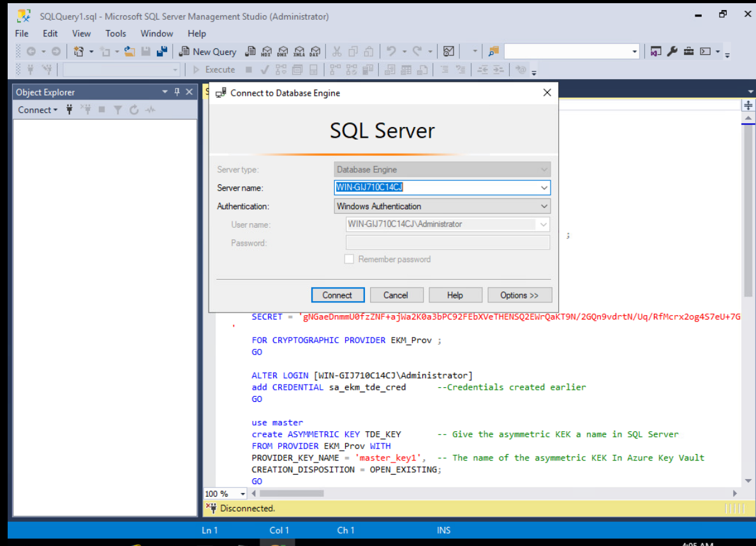
Task: Click the Navigate Backward arrow icon
Action: coord(31,52)
